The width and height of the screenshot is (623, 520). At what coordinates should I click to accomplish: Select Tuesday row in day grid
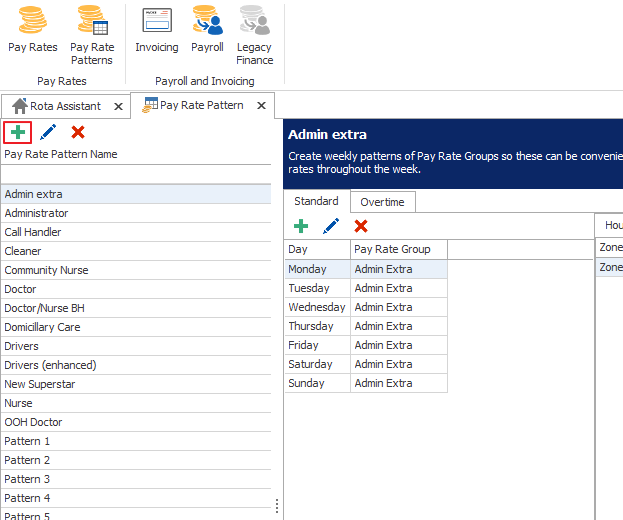click(x=366, y=288)
